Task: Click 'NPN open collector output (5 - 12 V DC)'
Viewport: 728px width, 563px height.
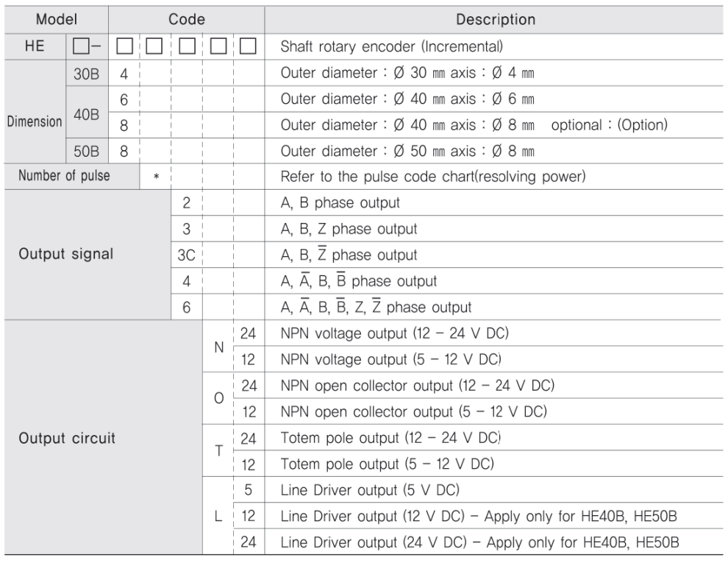Action: point(414,411)
